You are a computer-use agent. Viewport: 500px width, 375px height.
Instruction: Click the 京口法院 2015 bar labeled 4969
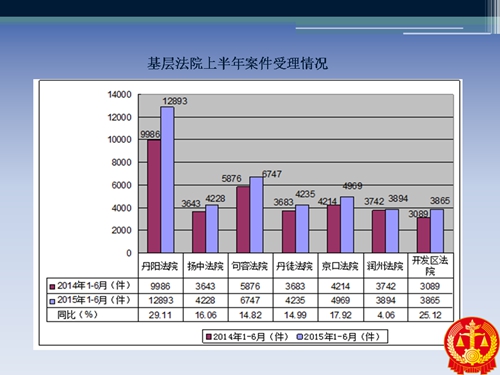coord(347,225)
